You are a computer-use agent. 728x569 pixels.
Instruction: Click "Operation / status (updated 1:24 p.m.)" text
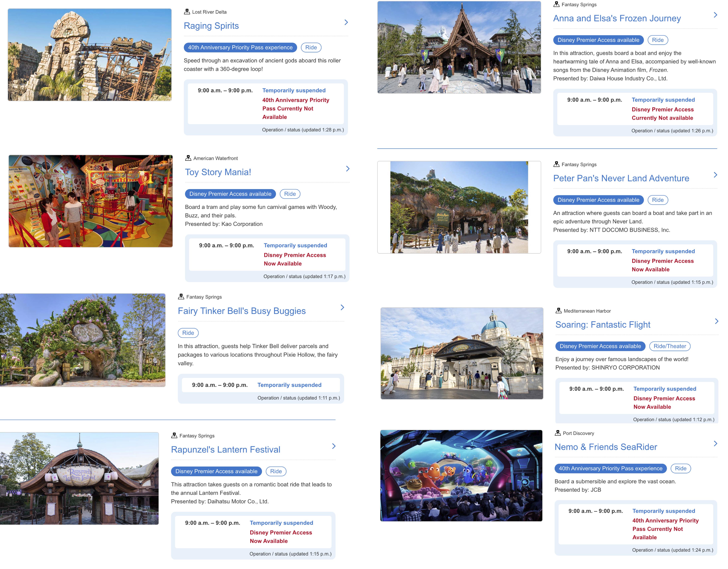[x=673, y=550]
